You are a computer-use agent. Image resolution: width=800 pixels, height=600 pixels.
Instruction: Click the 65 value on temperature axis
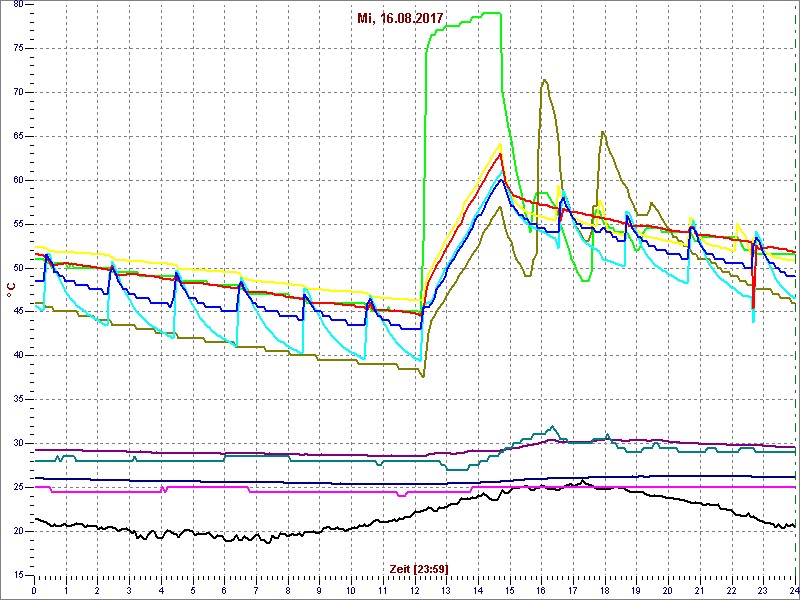[x=17, y=136]
